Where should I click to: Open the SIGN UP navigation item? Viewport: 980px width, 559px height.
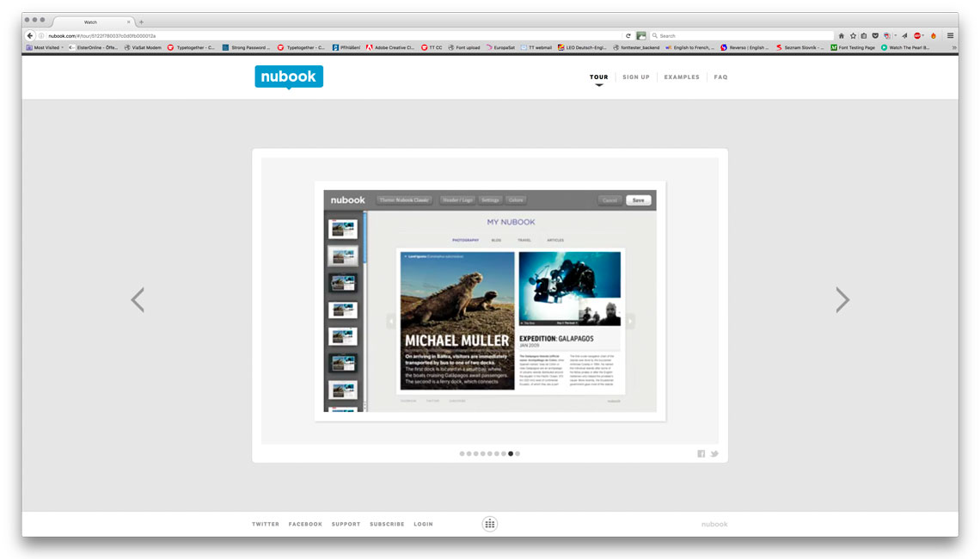point(636,77)
